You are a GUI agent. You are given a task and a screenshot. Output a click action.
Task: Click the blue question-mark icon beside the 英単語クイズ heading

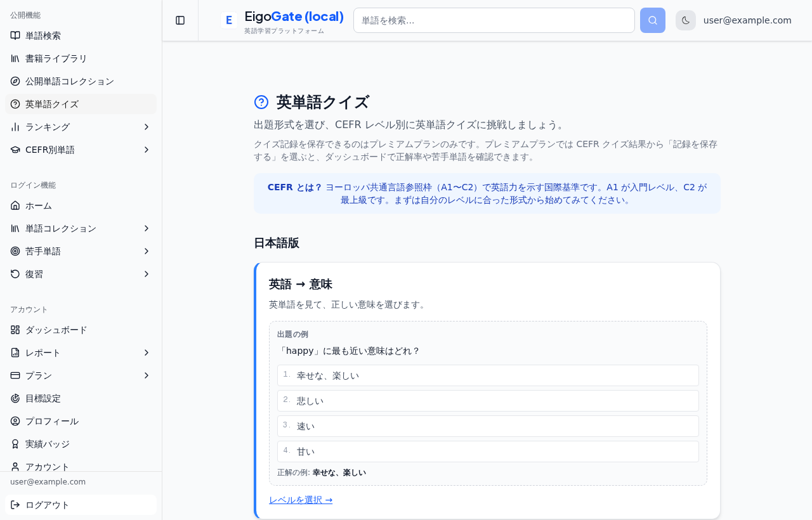pyautogui.click(x=261, y=102)
